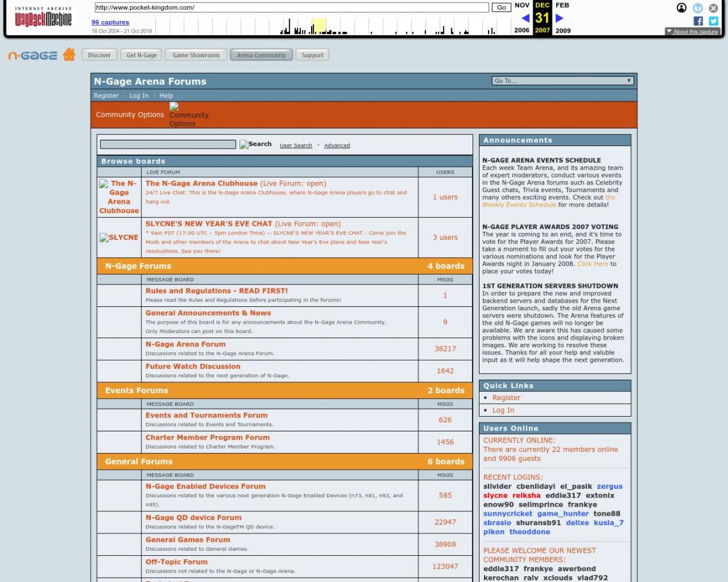The height and width of the screenshot is (582, 728).
Task: Open Wayback help question icon
Action: coord(697,8)
